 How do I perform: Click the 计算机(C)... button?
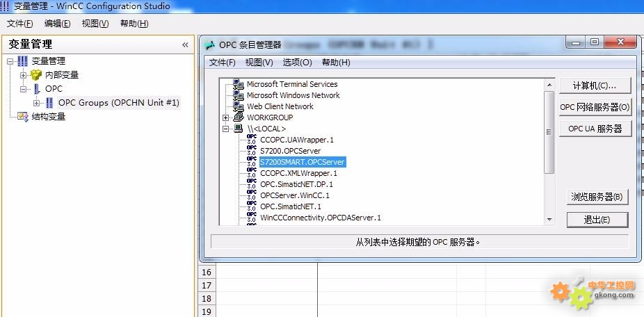click(x=595, y=86)
